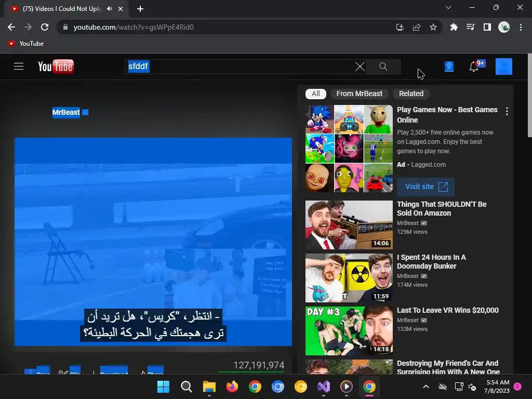Image resolution: width=532 pixels, height=399 pixels.
Task: Go to the YouTube home logo
Action: click(x=56, y=66)
